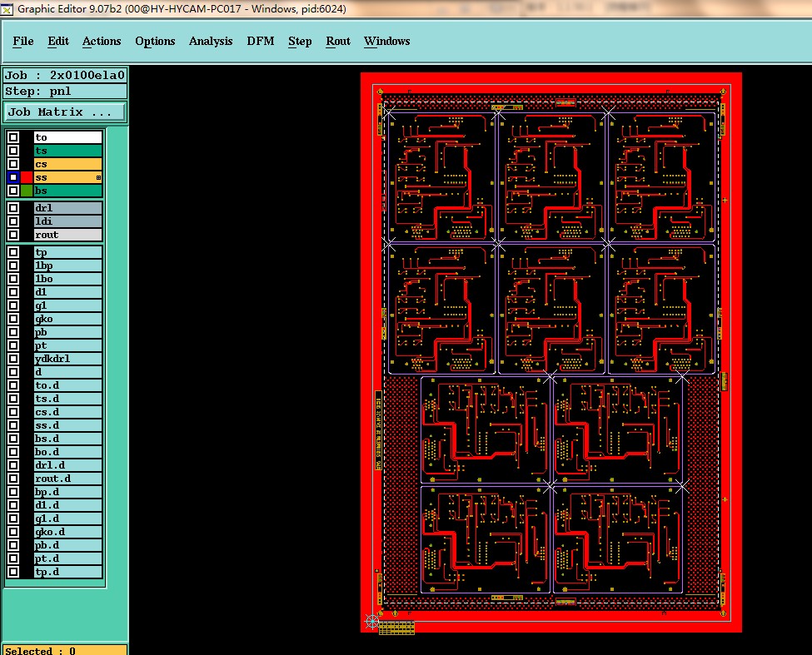Select the lbo layer name
Viewport: 812px width, 655px height.
(67, 279)
